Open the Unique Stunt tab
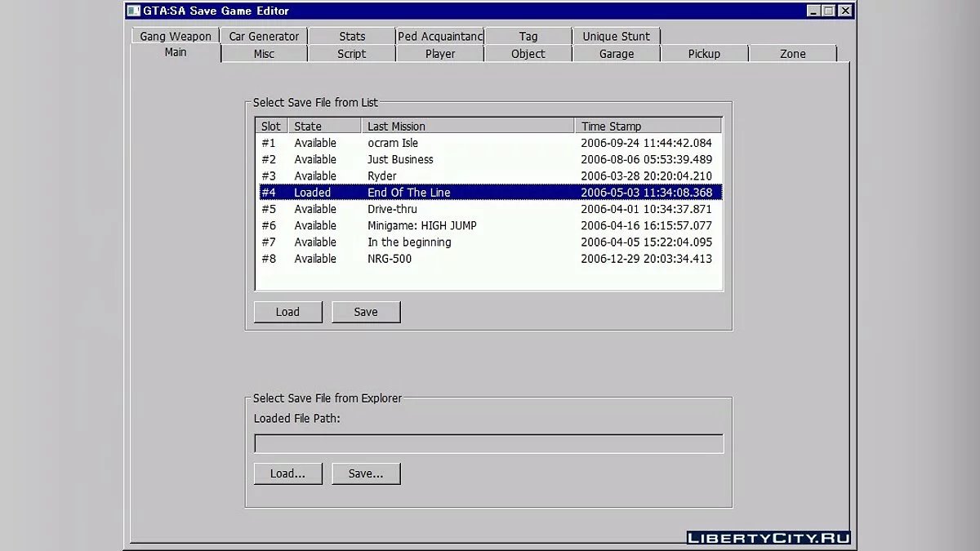Screen dimensions: 980x551 pos(617,36)
